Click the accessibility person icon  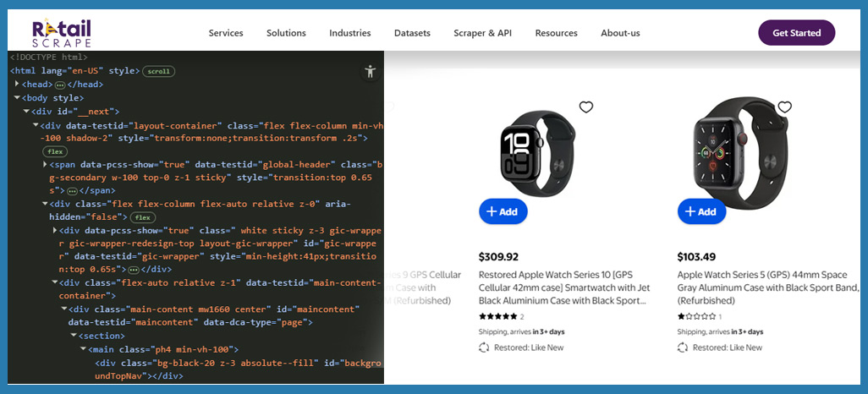[371, 71]
